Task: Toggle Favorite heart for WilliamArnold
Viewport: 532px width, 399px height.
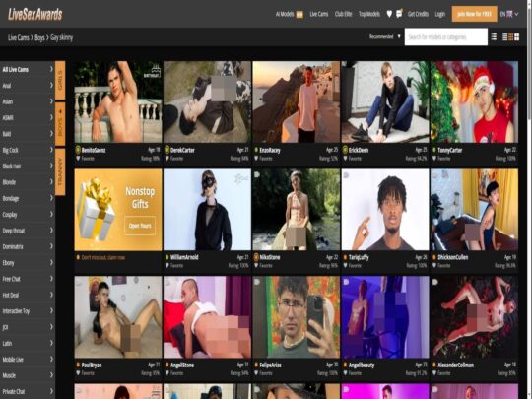Action: (167, 266)
